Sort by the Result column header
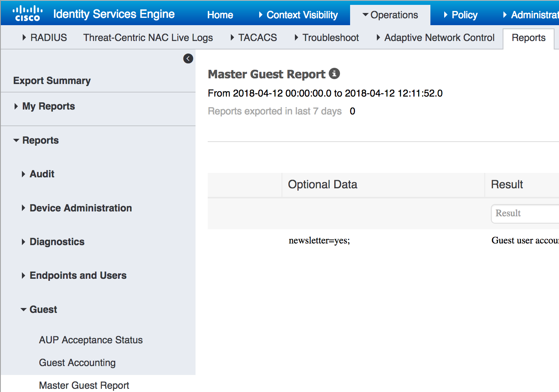Viewport: 559px width, 392px height. pyautogui.click(x=507, y=185)
